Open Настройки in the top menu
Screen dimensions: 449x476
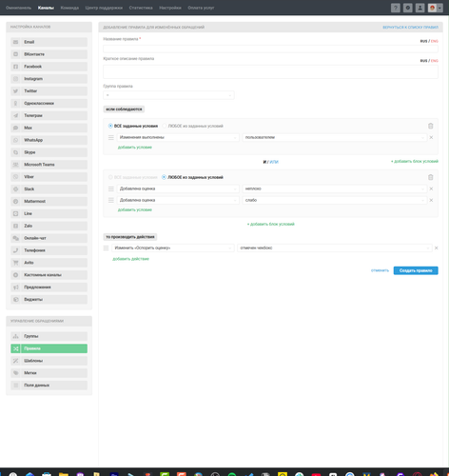170,8
